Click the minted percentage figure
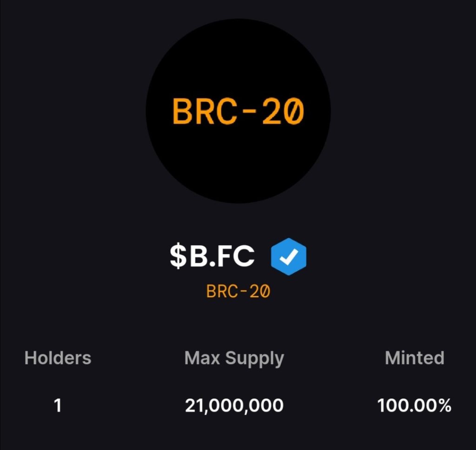 point(414,406)
